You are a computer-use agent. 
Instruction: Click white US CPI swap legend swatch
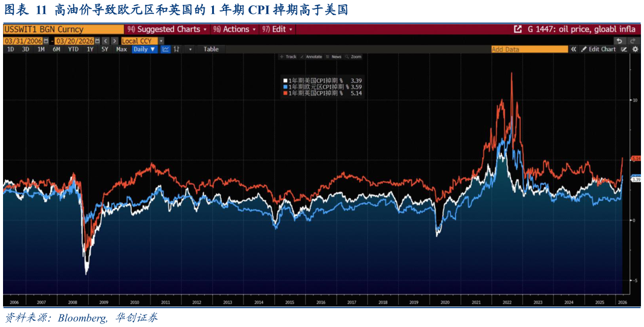tap(285, 80)
